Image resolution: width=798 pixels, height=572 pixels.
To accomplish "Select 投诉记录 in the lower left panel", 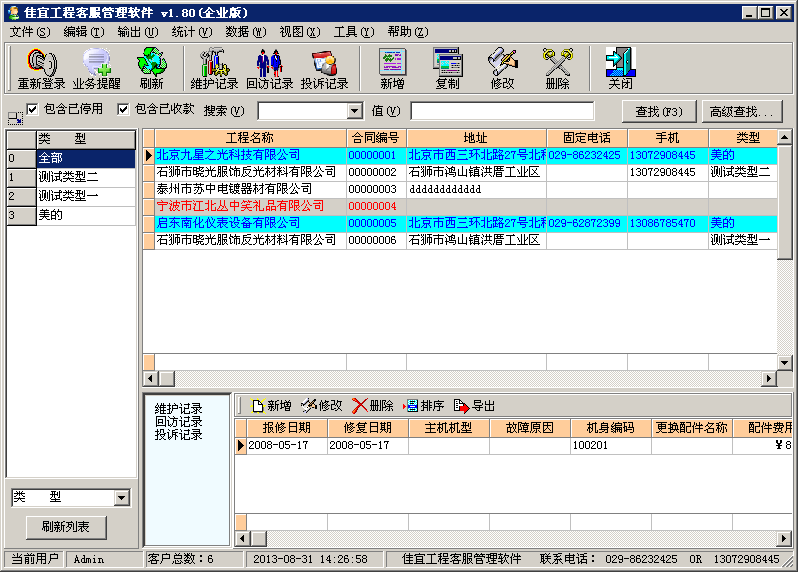I will (x=179, y=435).
